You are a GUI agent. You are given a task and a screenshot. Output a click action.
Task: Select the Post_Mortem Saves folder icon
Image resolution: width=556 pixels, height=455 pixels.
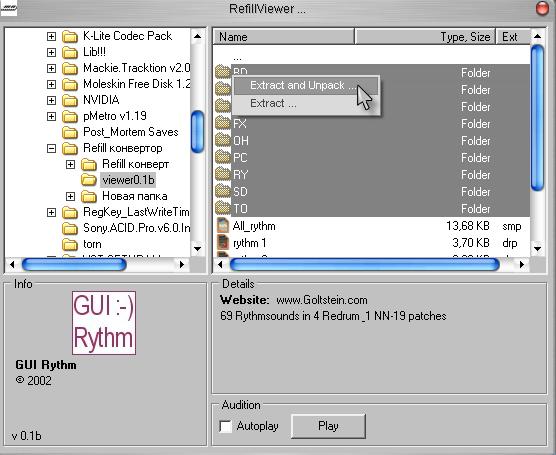[x=70, y=132]
